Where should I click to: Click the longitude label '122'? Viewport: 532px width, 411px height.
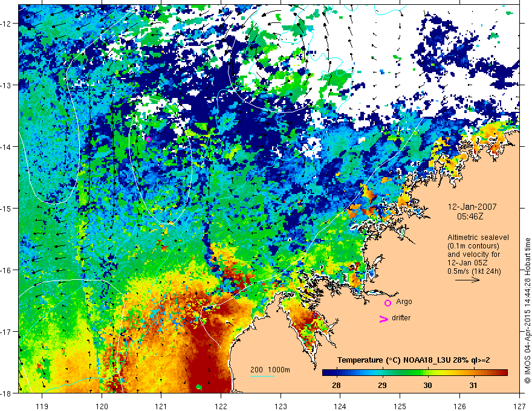(221, 406)
